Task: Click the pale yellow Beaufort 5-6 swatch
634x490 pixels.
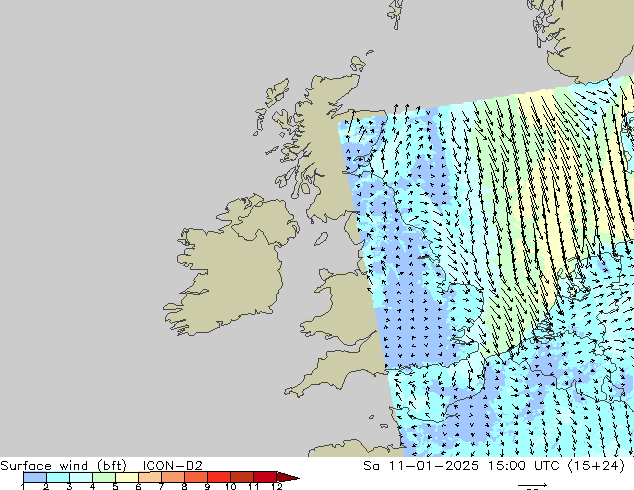Action: click(127, 477)
